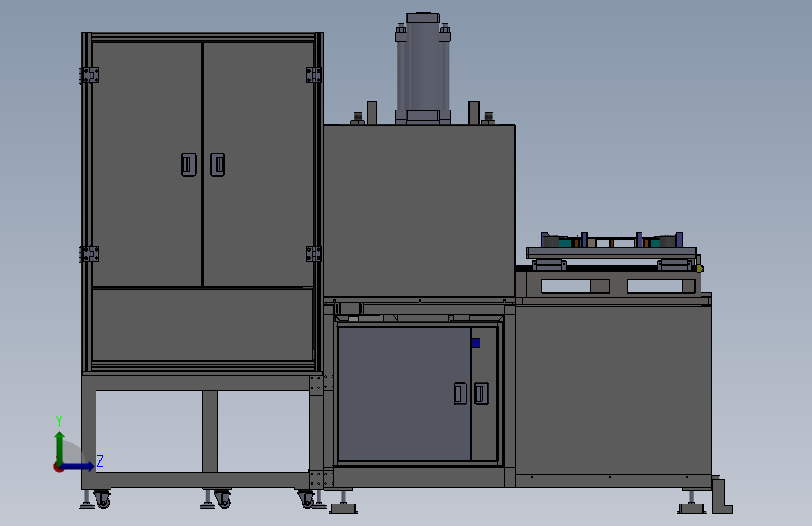The image size is (812, 526).
Task: Select left door panel of tall cabinet
Action: pos(146,164)
